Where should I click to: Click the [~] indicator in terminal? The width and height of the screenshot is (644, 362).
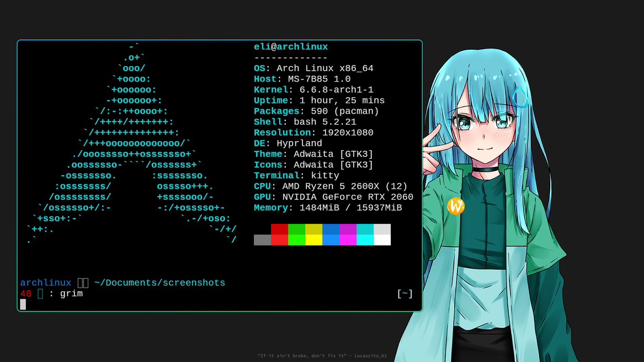[405, 294]
